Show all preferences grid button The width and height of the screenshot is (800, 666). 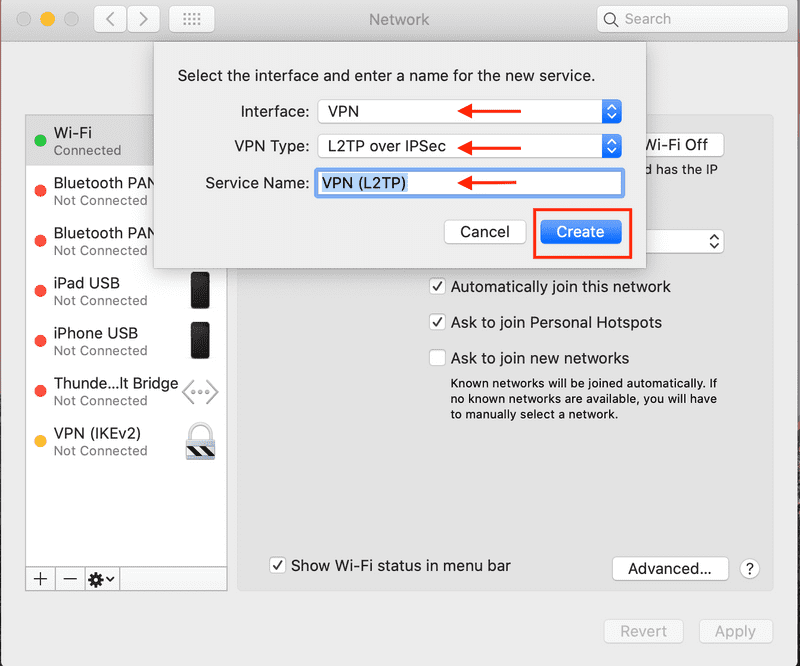[x=192, y=19]
